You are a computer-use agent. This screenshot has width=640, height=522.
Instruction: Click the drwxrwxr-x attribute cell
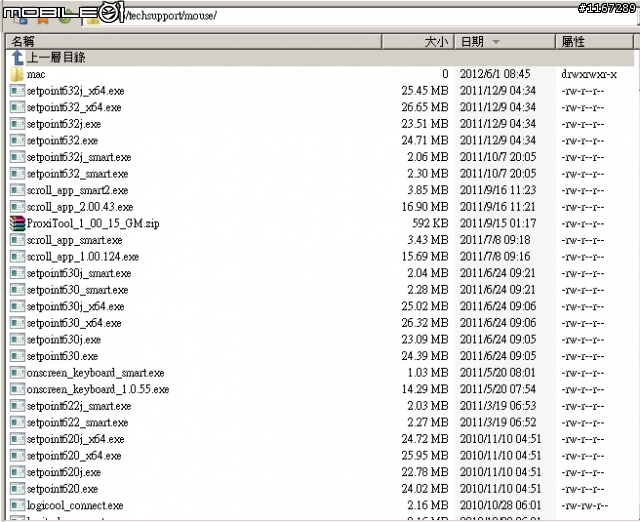tap(589, 74)
